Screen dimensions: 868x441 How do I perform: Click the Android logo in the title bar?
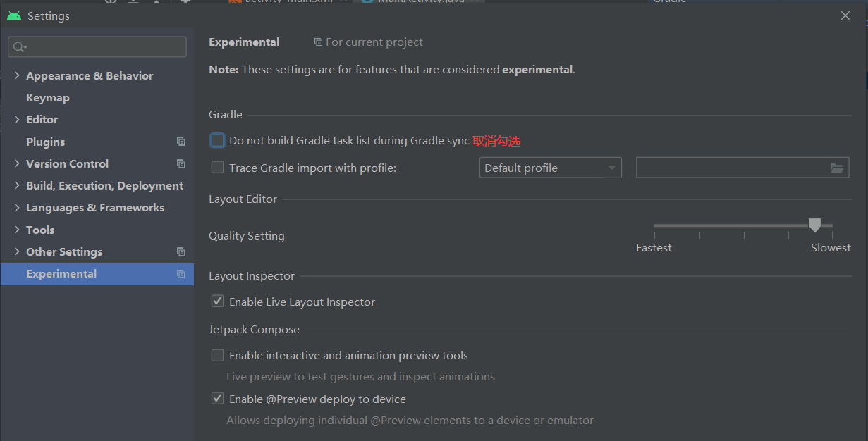click(14, 15)
